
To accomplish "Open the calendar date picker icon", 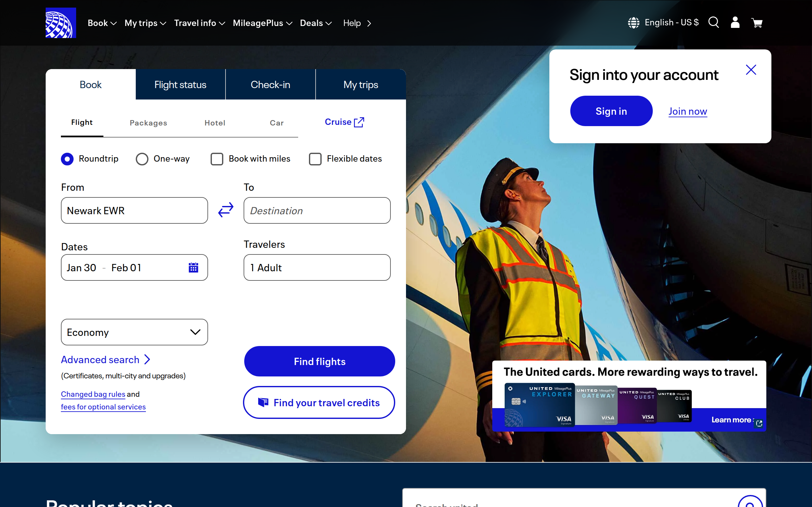I will (x=193, y=267).
